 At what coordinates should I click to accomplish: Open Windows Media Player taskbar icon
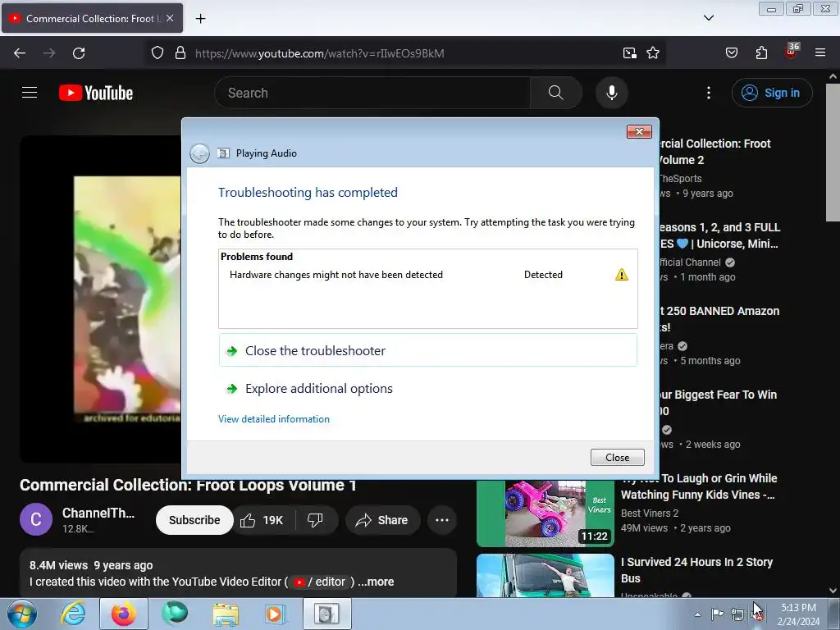point(276,614)
